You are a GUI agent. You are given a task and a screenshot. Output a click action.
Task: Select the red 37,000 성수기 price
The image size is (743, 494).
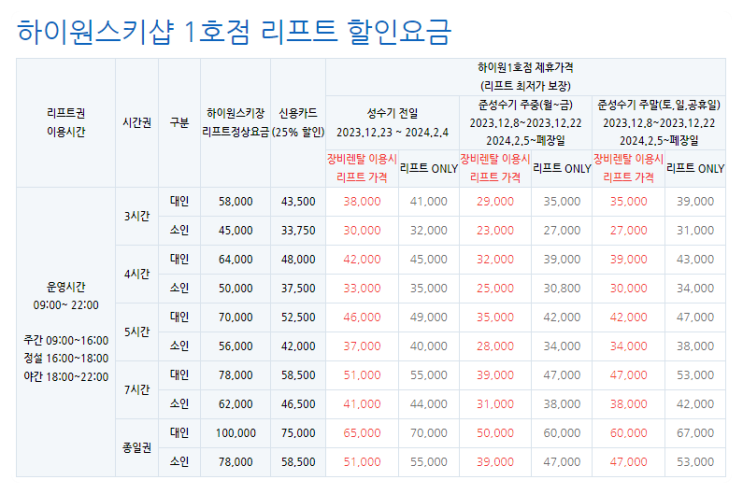tap(362, 346)
